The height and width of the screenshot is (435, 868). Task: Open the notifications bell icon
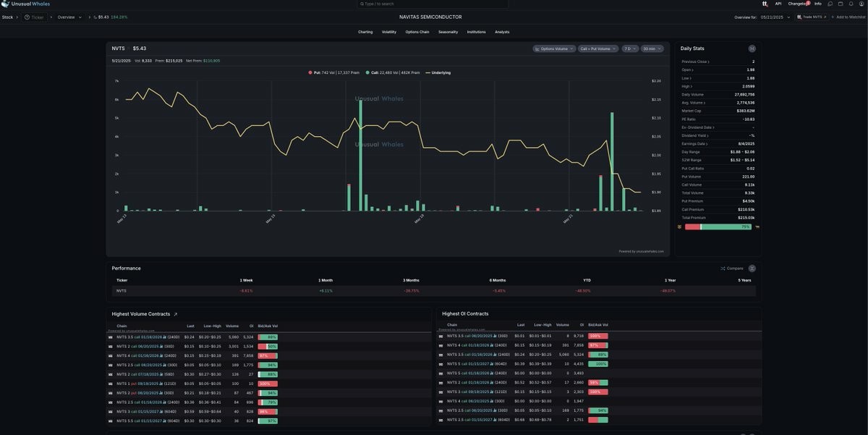point(851,4)
